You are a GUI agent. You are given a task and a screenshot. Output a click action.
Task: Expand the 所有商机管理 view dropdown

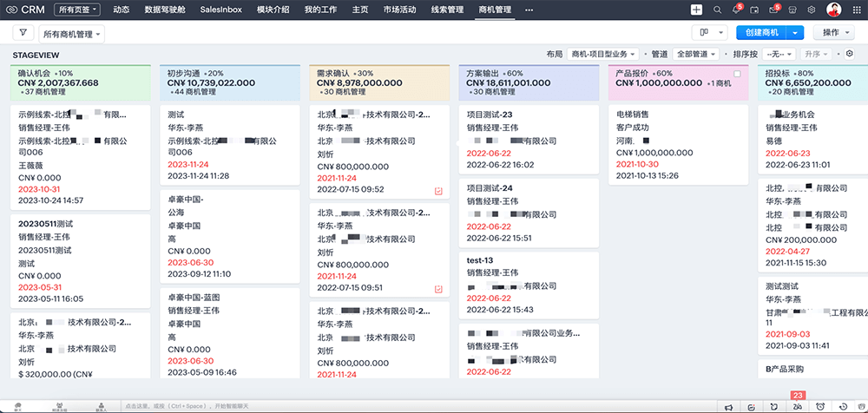(x=72, y=33)
